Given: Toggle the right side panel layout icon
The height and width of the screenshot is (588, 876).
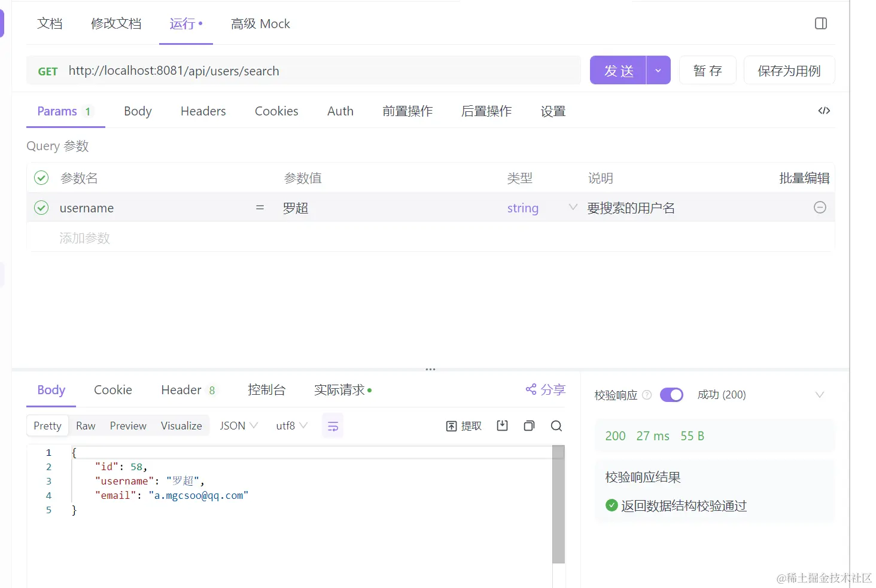Looking at the screenshot, I should tap(821, 23).
